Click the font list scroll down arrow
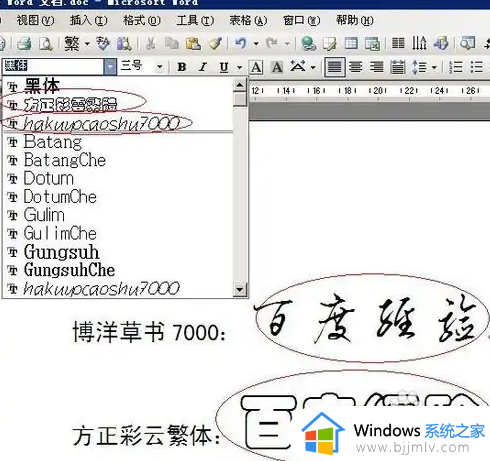The height and width of the screenshot is (461, 490). [x=240, y=289]
